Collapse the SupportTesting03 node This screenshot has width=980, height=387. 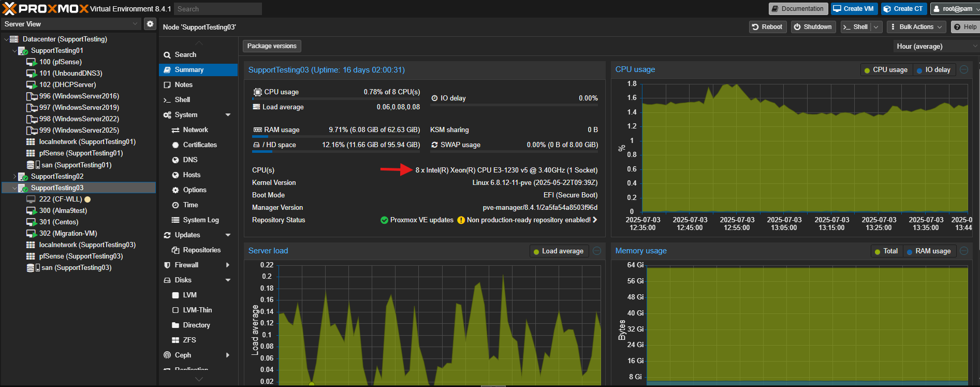point(14,188)
